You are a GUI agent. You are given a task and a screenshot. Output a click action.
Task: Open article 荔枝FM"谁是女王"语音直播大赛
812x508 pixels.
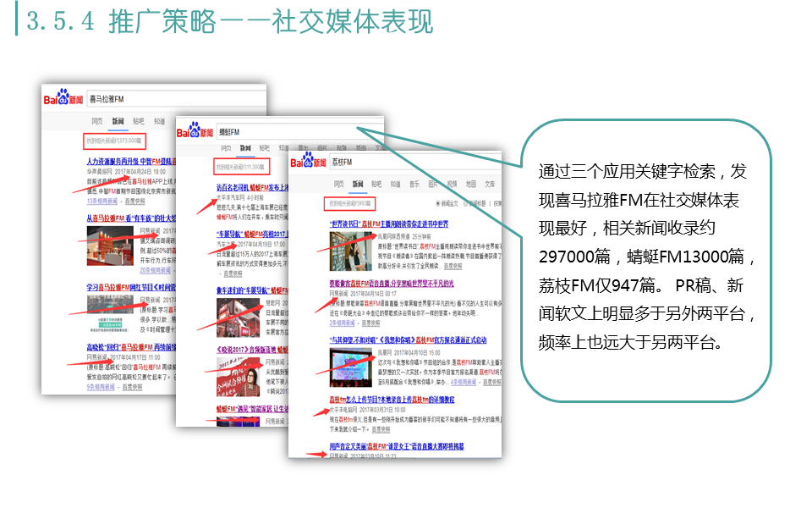point(397,447)
